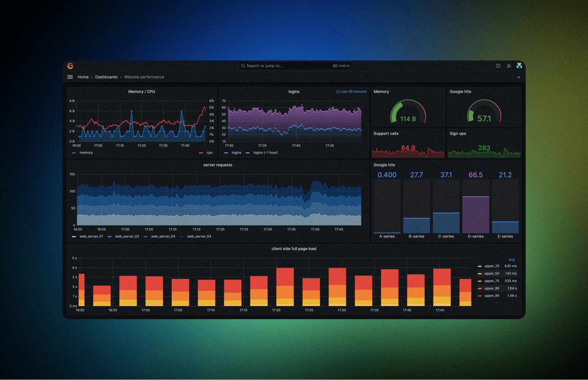Click the A-series label
Image resolution: width=588 pixels, height=380 pixels.
coord(387,236)
